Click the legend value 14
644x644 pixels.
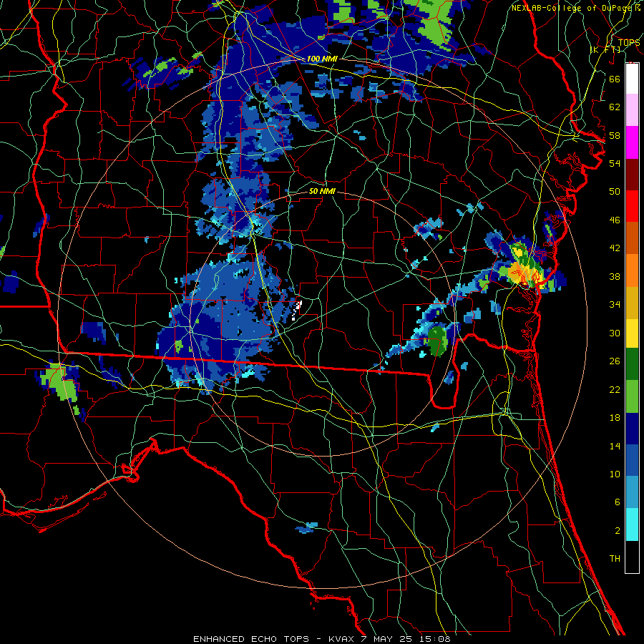(615, 446)
